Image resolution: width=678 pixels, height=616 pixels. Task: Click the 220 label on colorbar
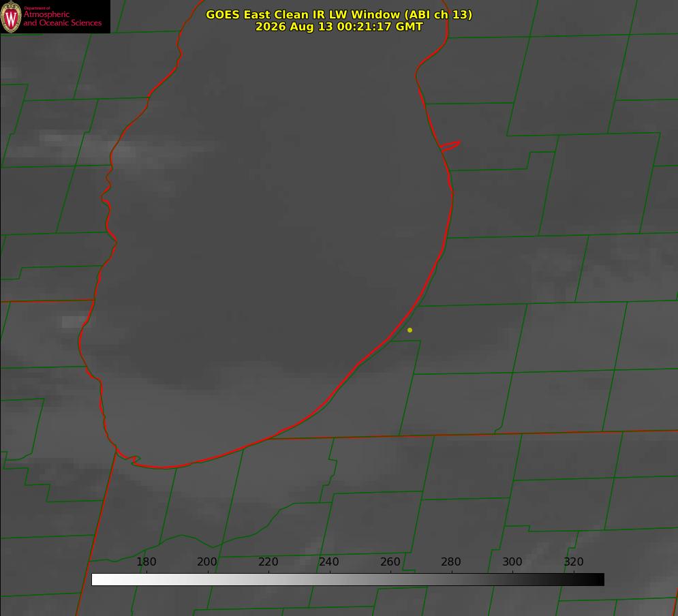pos(268,561)
